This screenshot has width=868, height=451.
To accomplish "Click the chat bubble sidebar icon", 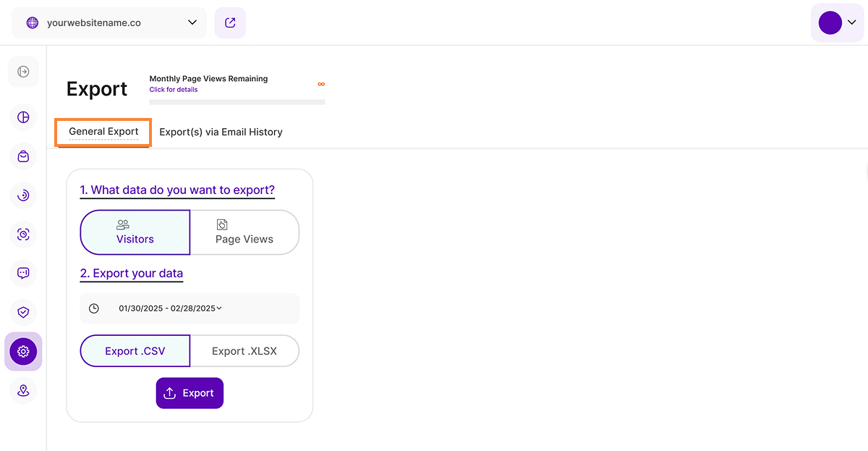I will tap(23, 274).
